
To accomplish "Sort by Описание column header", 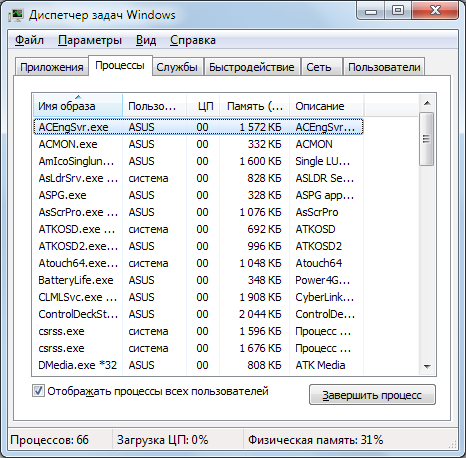I will [x=326, y=106].
